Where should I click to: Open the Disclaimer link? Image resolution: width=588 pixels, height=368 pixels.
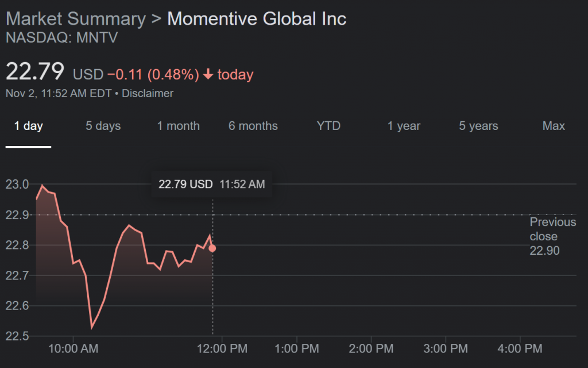tap(147, 93)
